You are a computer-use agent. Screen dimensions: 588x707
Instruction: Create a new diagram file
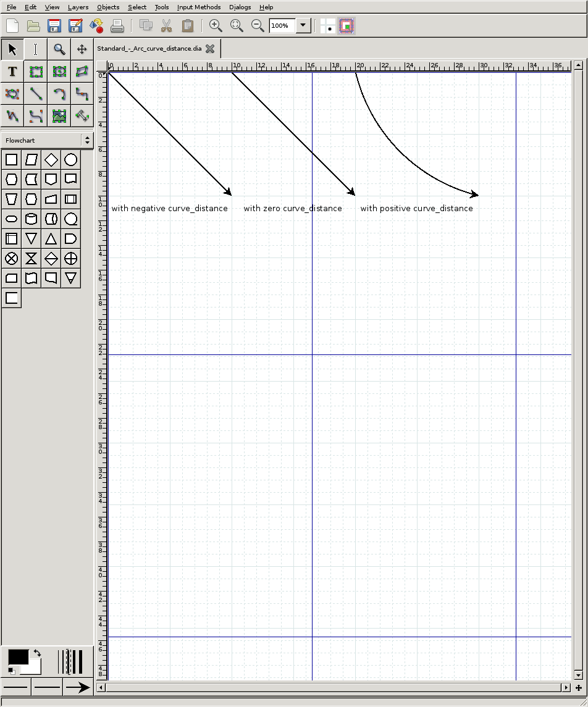(12, 26)
